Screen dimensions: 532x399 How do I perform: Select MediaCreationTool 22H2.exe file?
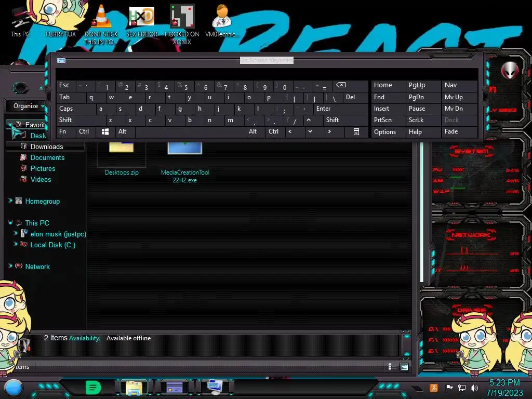(185, 163)
